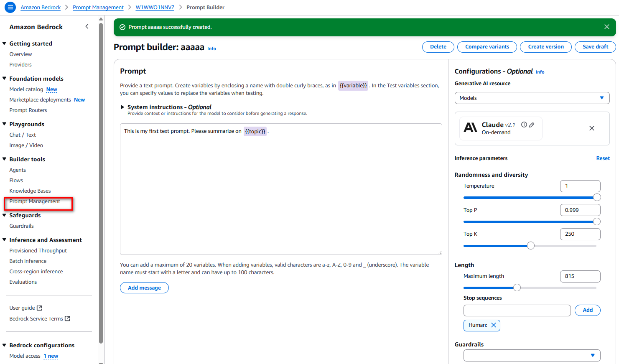Click the Delete button

pos(438,47)
